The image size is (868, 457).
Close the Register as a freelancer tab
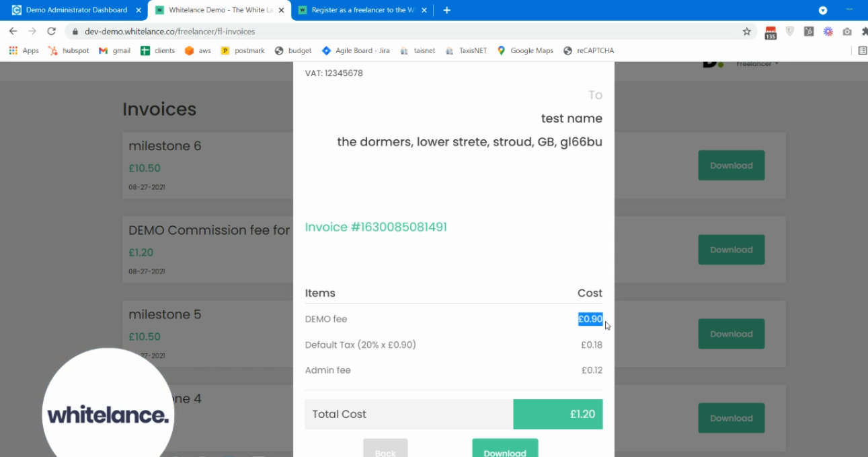click(424, 10)
